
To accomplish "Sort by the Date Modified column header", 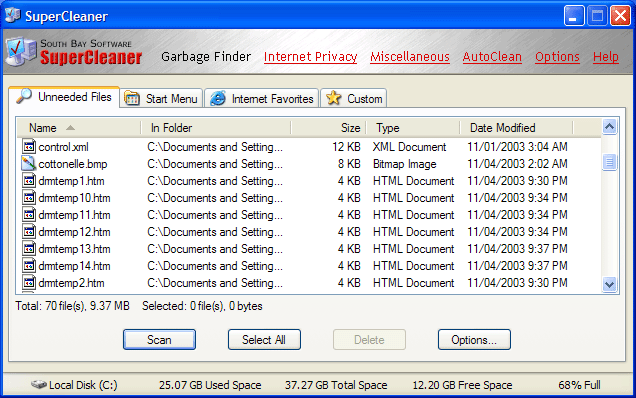I will point(516,128).
